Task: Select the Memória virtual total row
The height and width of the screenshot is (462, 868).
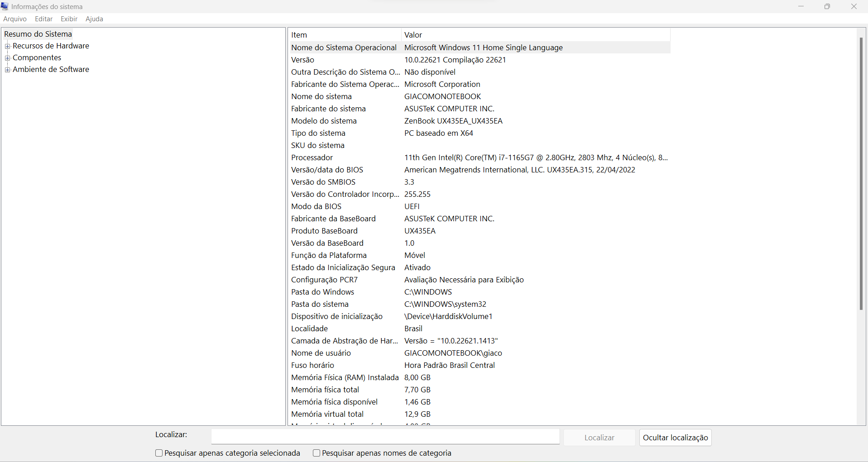Action: (x=480, y=414)
